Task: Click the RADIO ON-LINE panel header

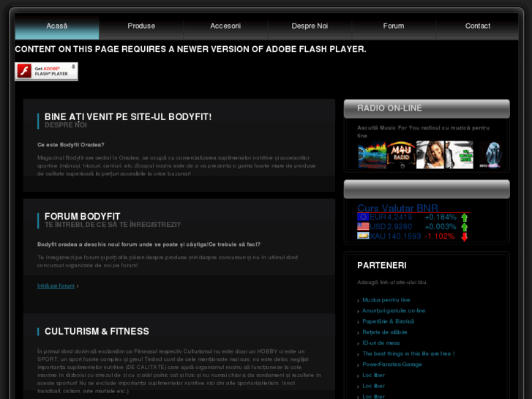Action: pyautogui.click(x=427, y=108)
